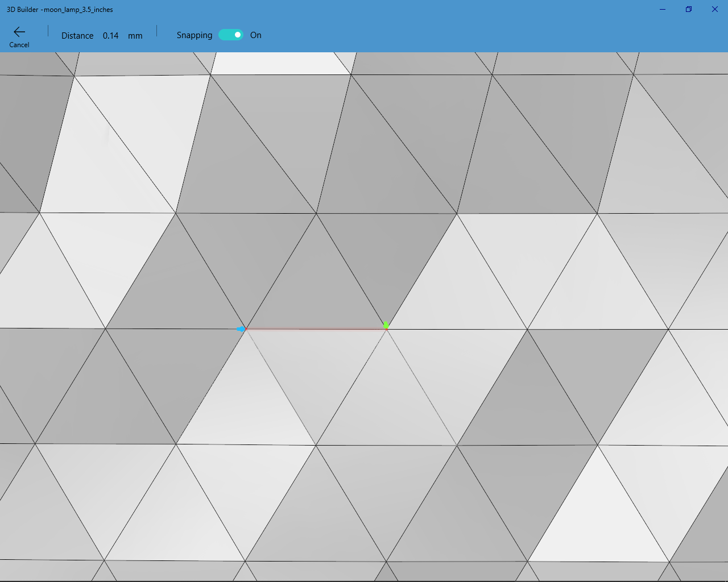The image size is (728, 582).
Task: Restore down the 3D Builder window
Action: [x=689, y=9]
